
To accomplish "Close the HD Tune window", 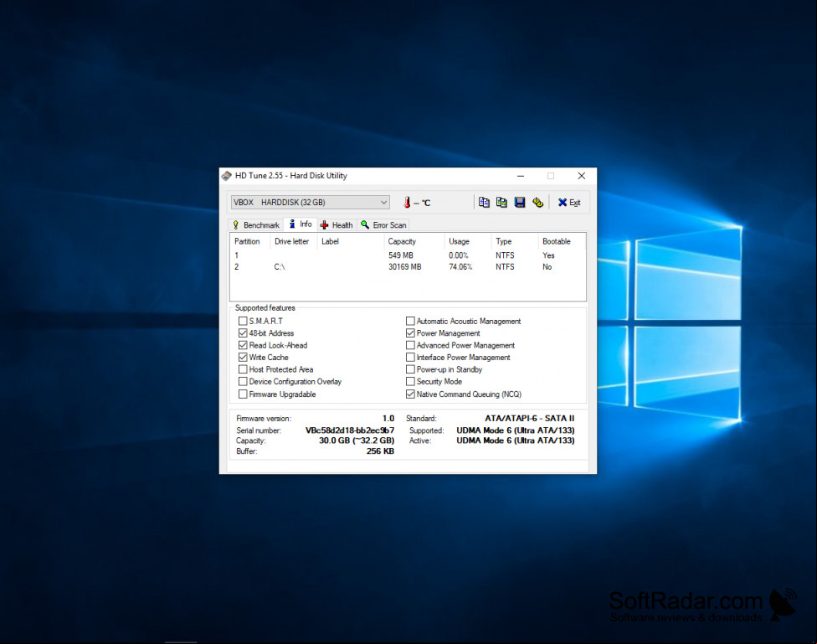I will pyautogui.click(x=582, y=176).
